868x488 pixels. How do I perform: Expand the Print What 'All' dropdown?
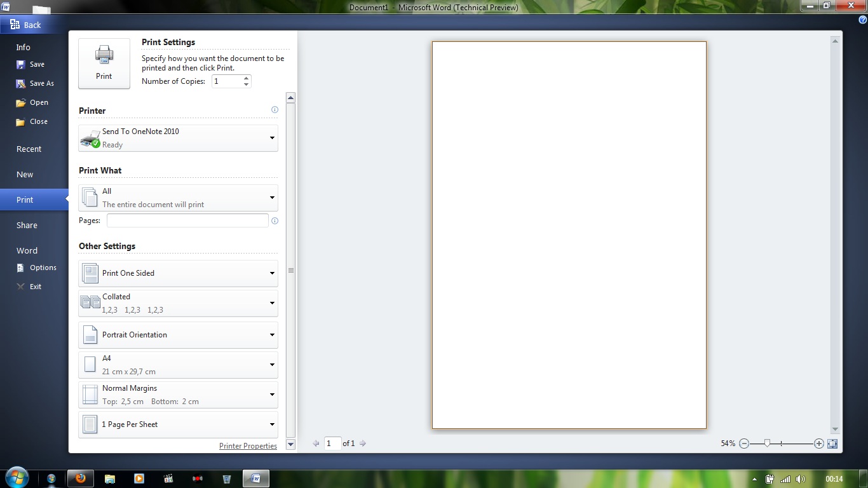pyautogui.click(x=178, y=198)
